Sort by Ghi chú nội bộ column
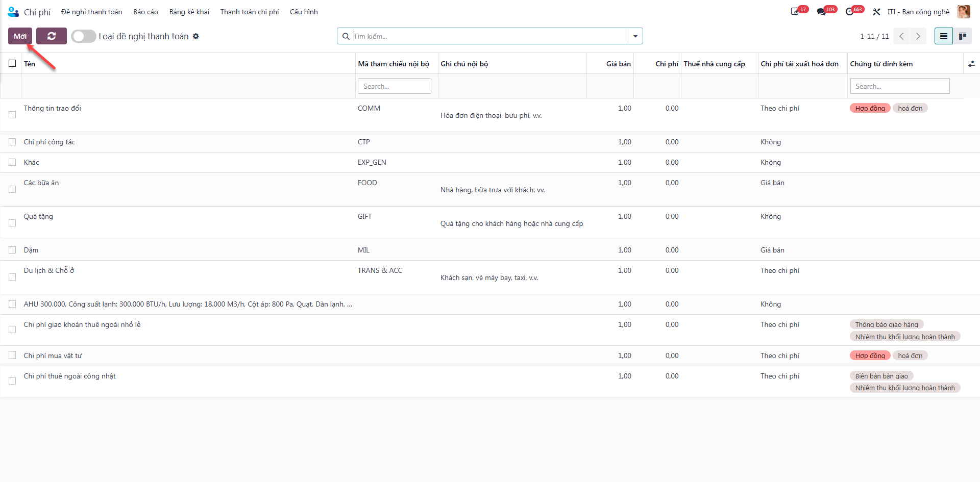Viewport: 980px width, 482px height. coord(464,64)
